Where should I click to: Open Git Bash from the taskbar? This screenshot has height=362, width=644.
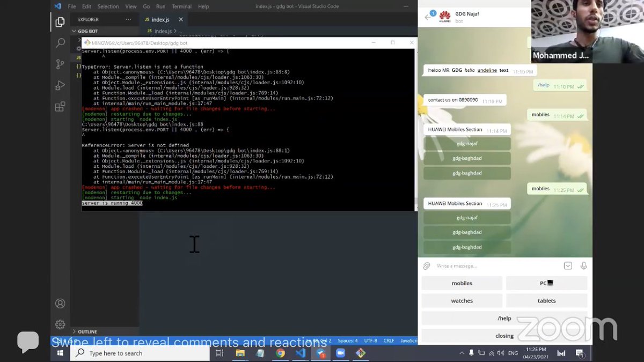[361, 353]
